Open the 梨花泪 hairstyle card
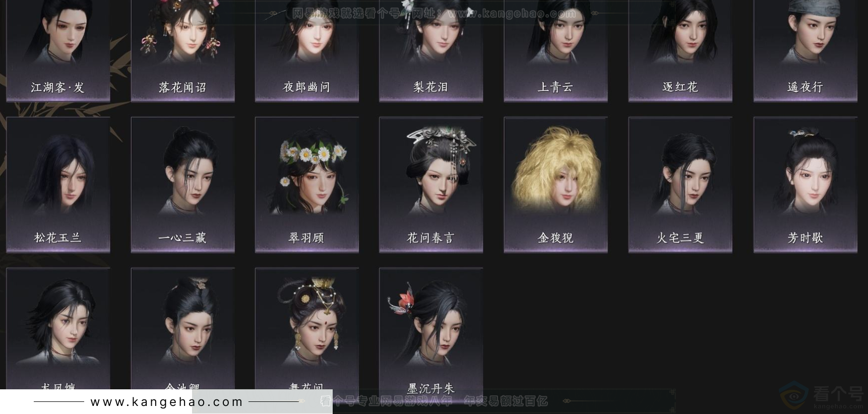The width and height of the screenshot is (868, 414). [x=431, y=50]
